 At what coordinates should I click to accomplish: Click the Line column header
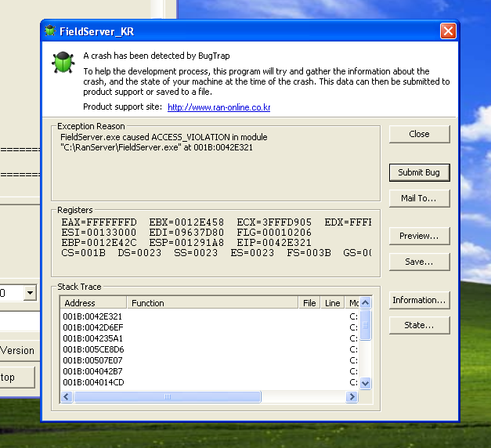[x=333, y=303]
